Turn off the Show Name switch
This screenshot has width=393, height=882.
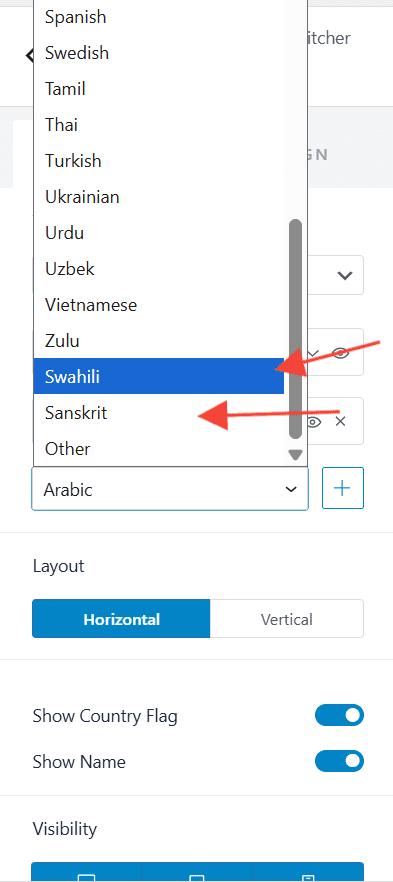(339, 762)
